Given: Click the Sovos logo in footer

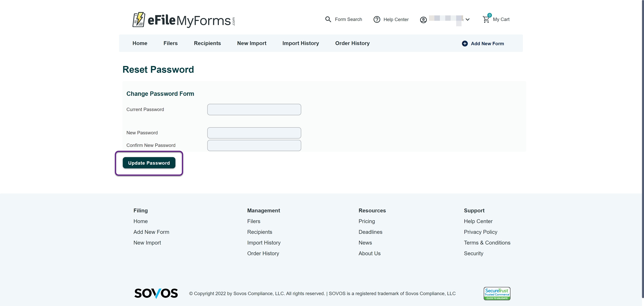Looking at the screenshot, I should [156, 293].
